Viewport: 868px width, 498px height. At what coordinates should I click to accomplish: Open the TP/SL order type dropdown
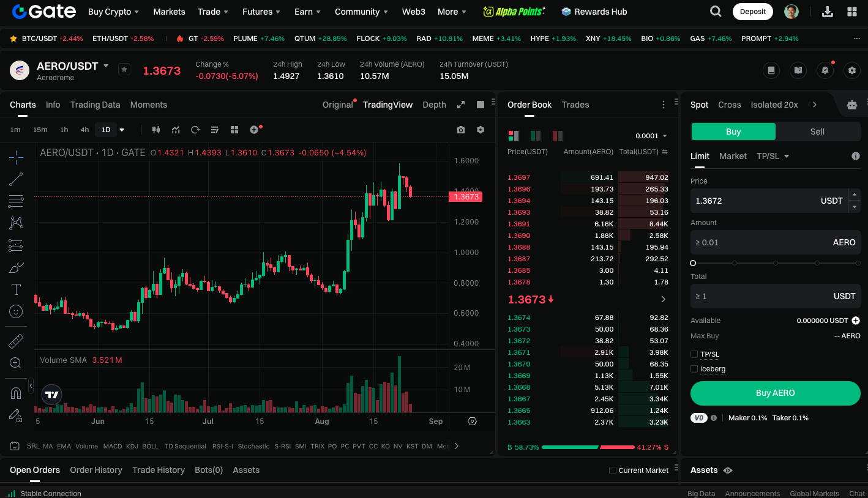point(773,156)
